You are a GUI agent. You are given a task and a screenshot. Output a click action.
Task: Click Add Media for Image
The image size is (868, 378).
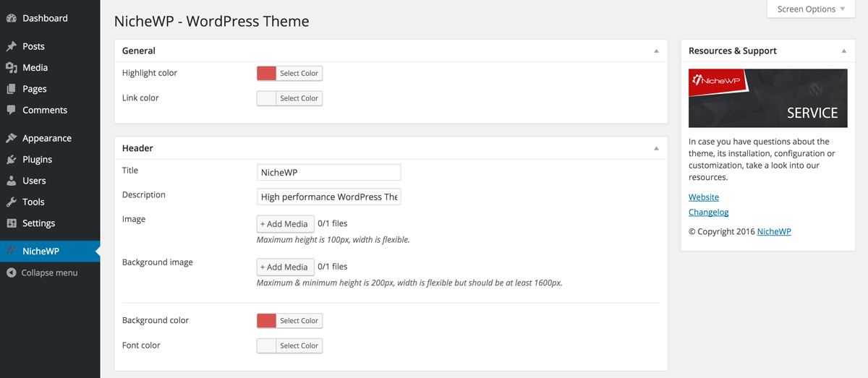click(x=286, y=224)
